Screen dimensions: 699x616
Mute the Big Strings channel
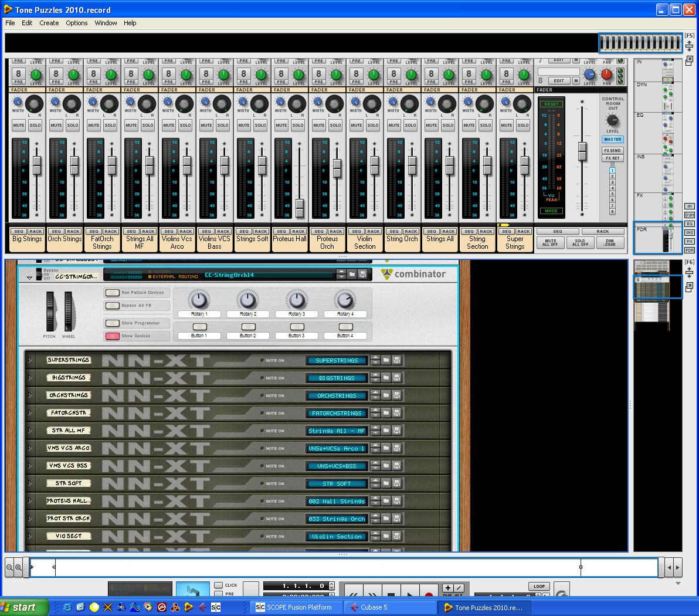coord(19,126)
